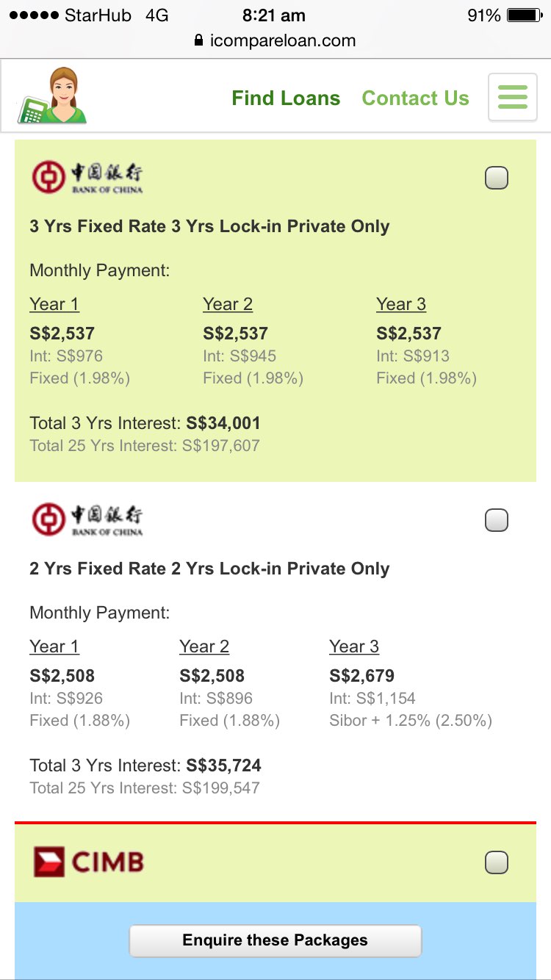This screenshot has width=551, height=980.
Task: Check the 2 Yrs Fixed Rate package checkbox
Action: pos(497,520)
